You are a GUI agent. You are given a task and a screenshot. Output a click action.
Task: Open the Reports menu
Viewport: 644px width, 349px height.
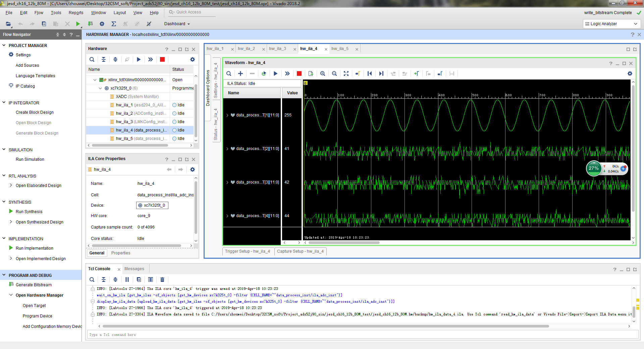point(76,13)
